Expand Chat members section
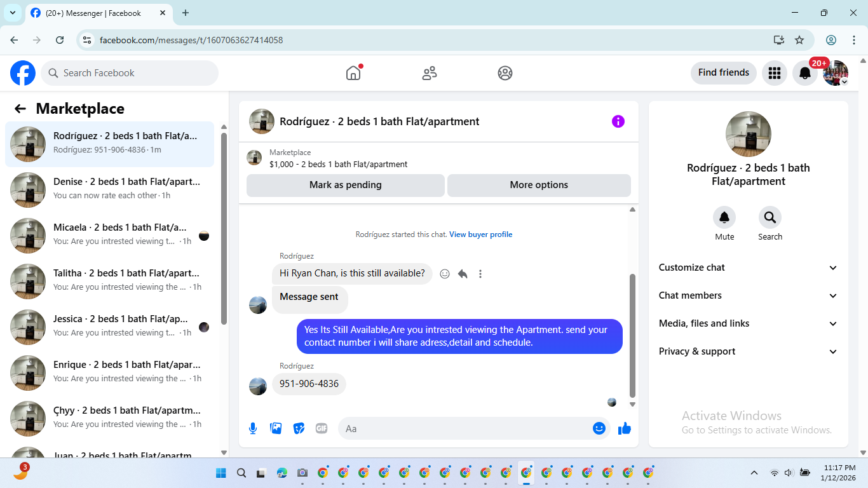Viewport: 868px width, 488px height. coord(748,295)
